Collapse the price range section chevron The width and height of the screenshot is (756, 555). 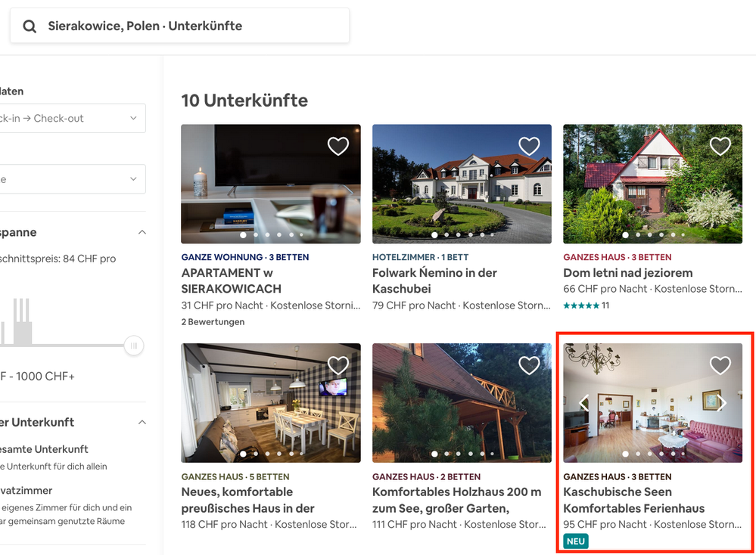tap(142, 233)
